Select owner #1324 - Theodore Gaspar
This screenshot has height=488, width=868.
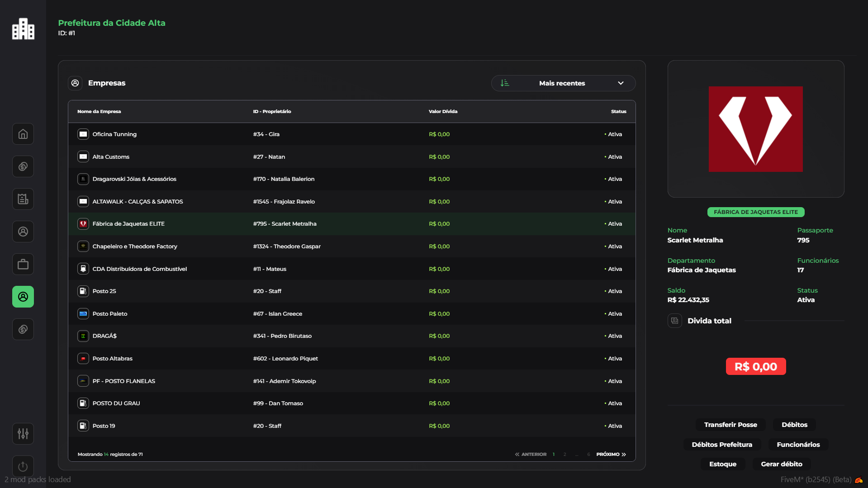pos(287,246)
